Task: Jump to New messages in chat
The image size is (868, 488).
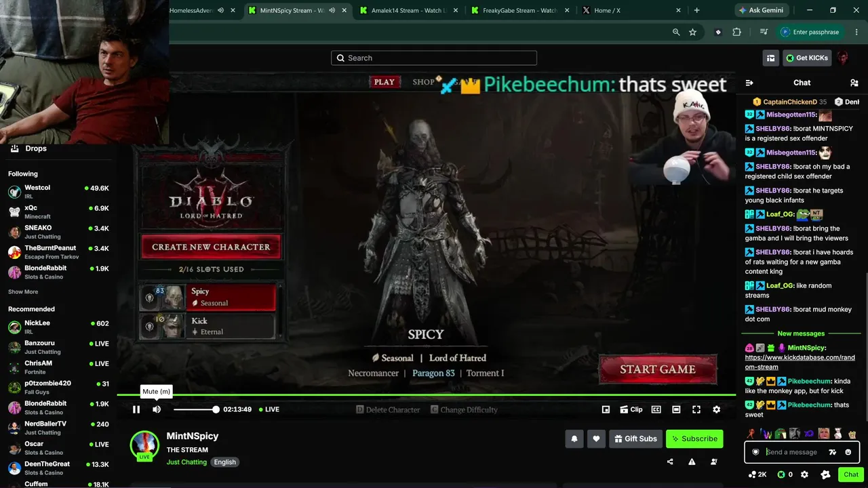Action: [x=801, y=333]
